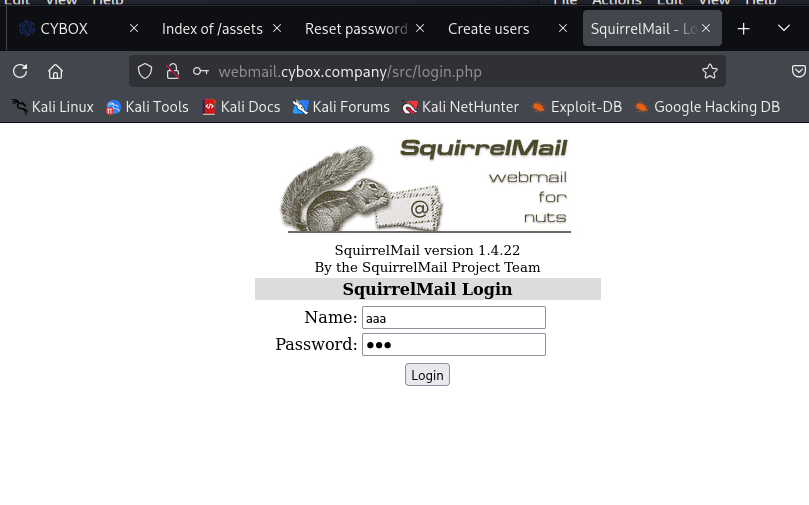
Task: Open the Kali Linux bookmark
Action: click(53, 107)
